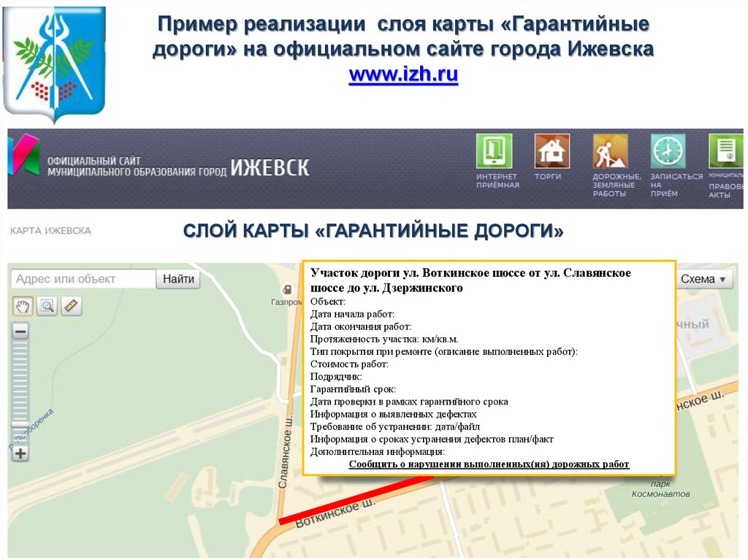Select the hand pan tool on map
This screenshot has width=748, height=560.
coord(23,306)
